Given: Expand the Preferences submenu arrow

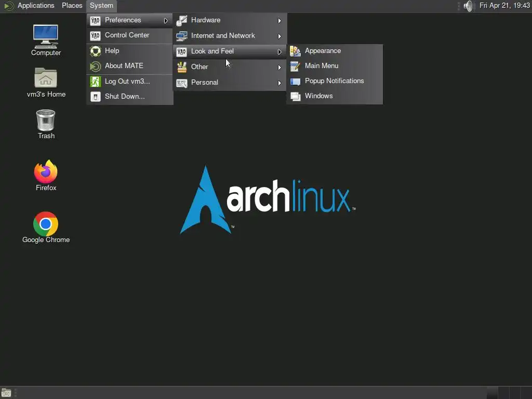Looking at the screenshot, I should coord(166,21).
